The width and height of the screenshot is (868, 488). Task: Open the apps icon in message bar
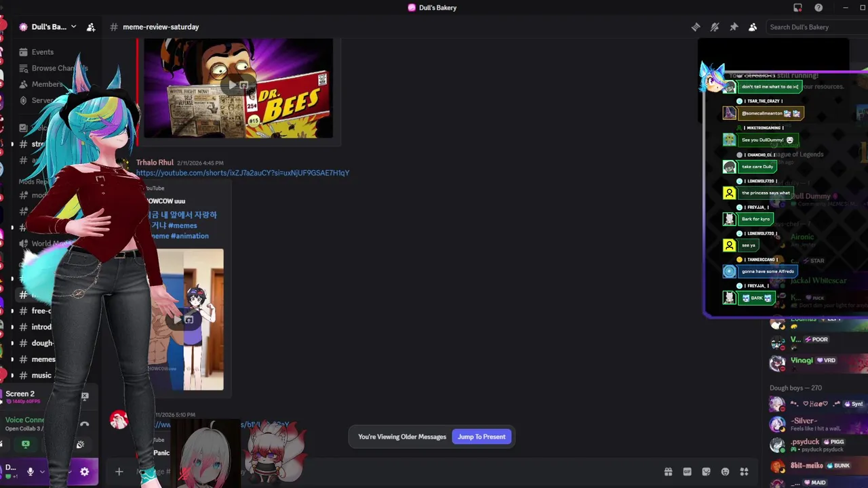(x=744, y=472)
